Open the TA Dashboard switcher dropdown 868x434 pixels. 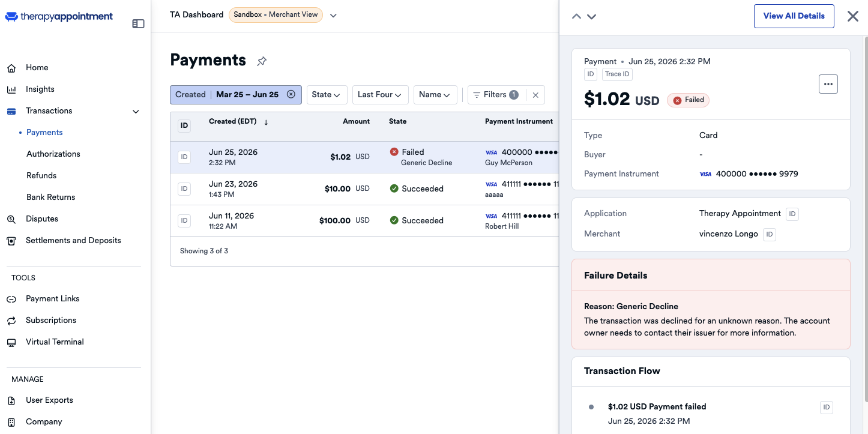(333, 16)
